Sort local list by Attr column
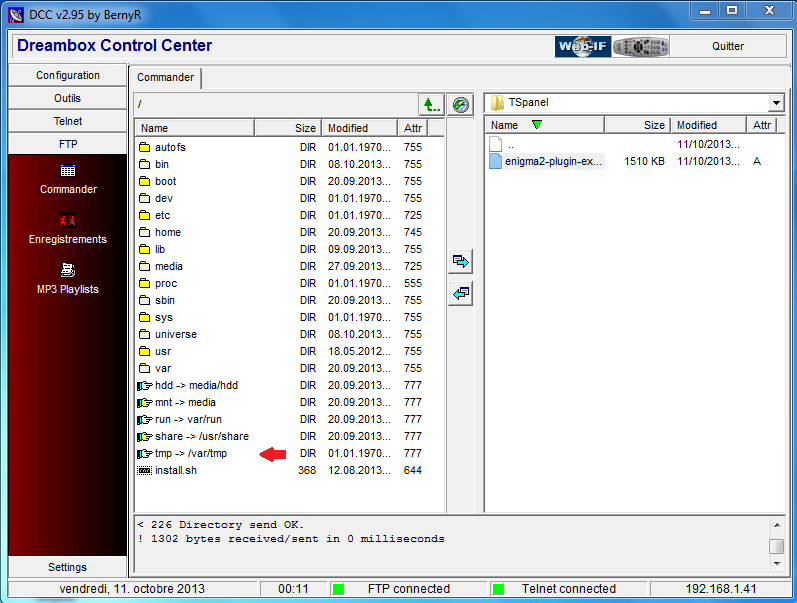 click(x=761, y=125)
